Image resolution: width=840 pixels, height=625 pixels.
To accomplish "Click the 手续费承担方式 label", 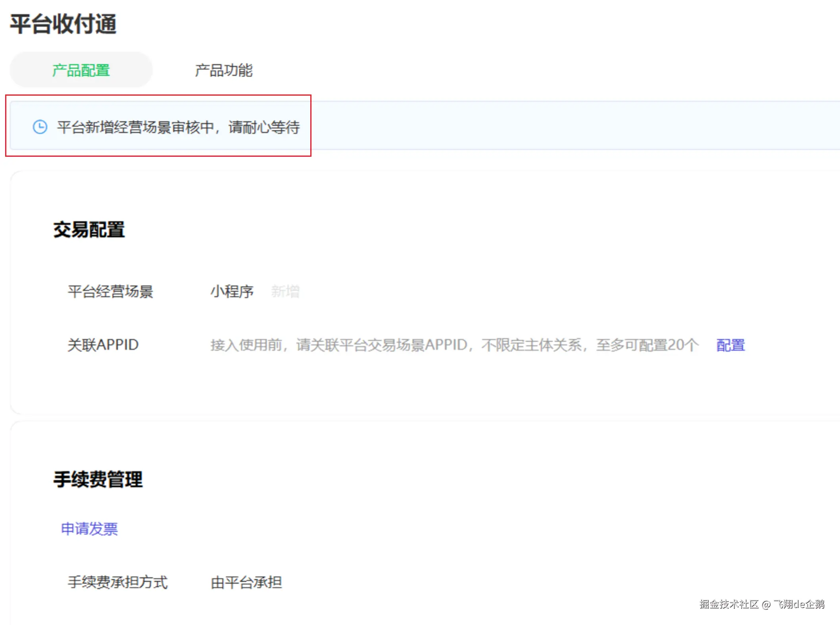I will pos(118,583).
